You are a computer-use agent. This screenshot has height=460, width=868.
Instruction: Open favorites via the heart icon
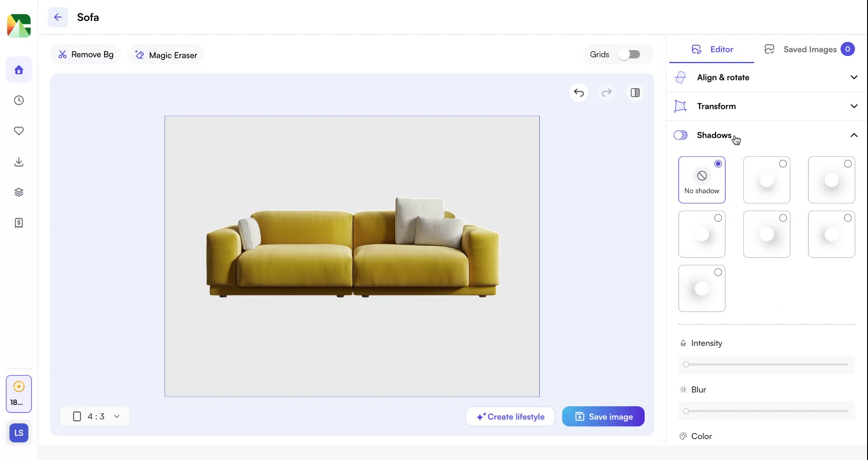click(x=19, y=131)
